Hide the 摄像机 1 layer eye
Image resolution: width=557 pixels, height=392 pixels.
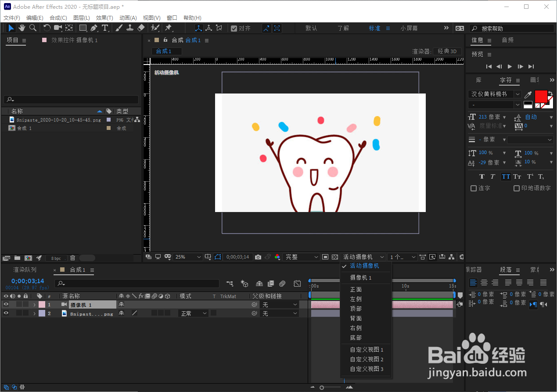[6, 304]
